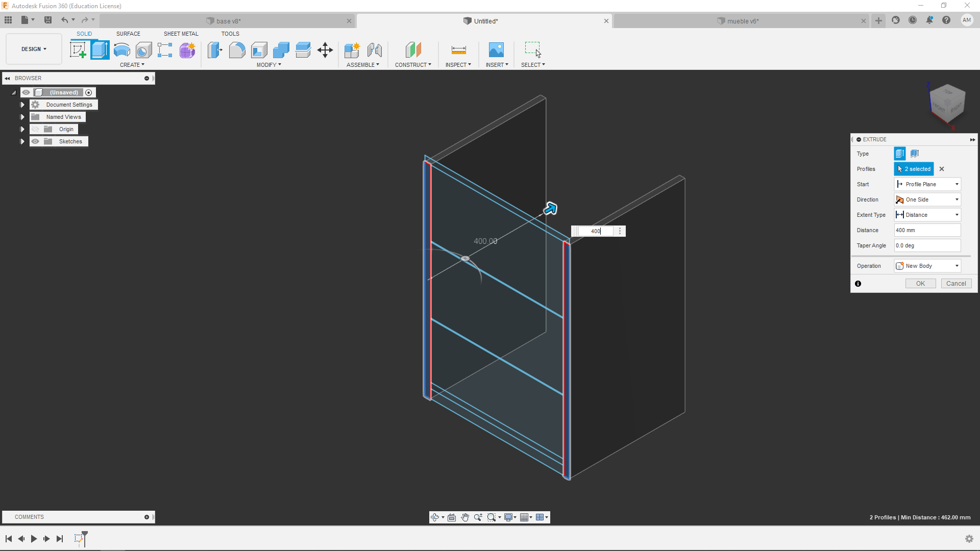Open the Joint tool in Assemble
980x551 pixels.
tap(375, 50)
